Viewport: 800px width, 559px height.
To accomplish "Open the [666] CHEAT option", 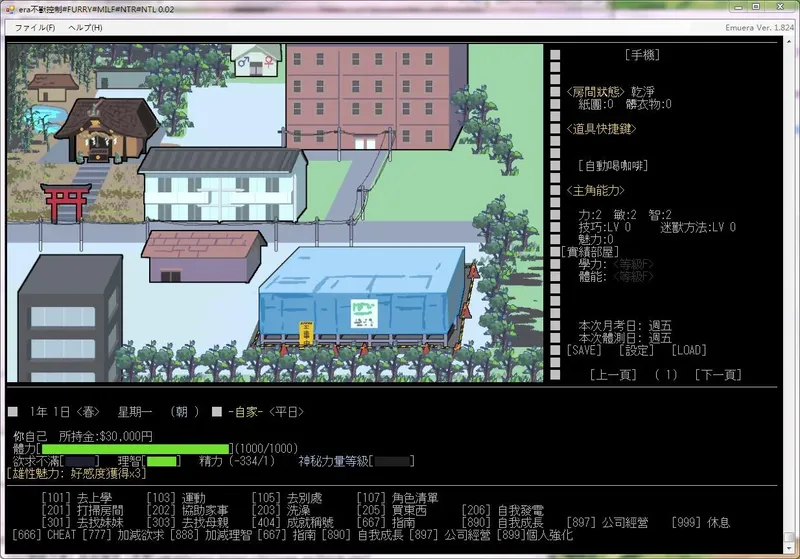I will coord(43,535).
